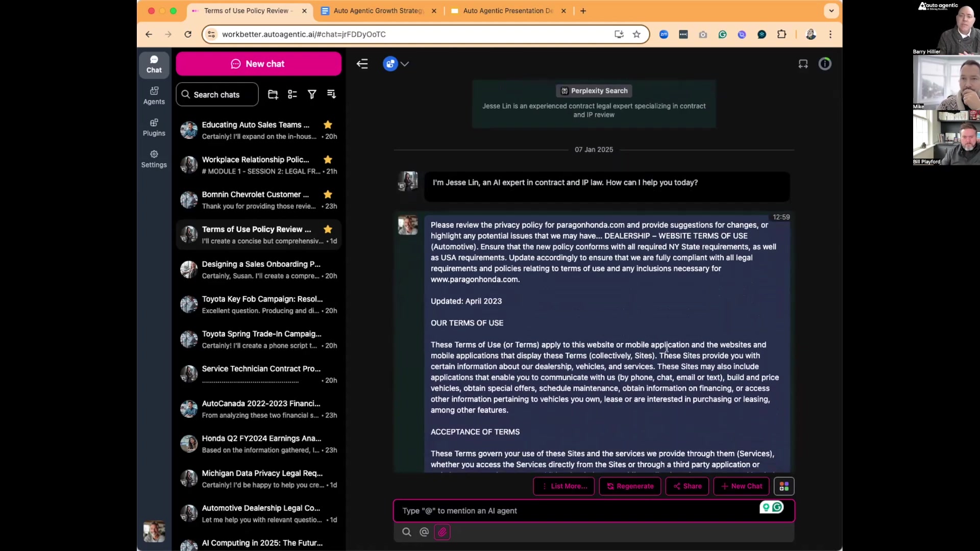Viewport: 980px width, 551px height.
Task: Click the Zoom extension icon
Action: [664, 34]
